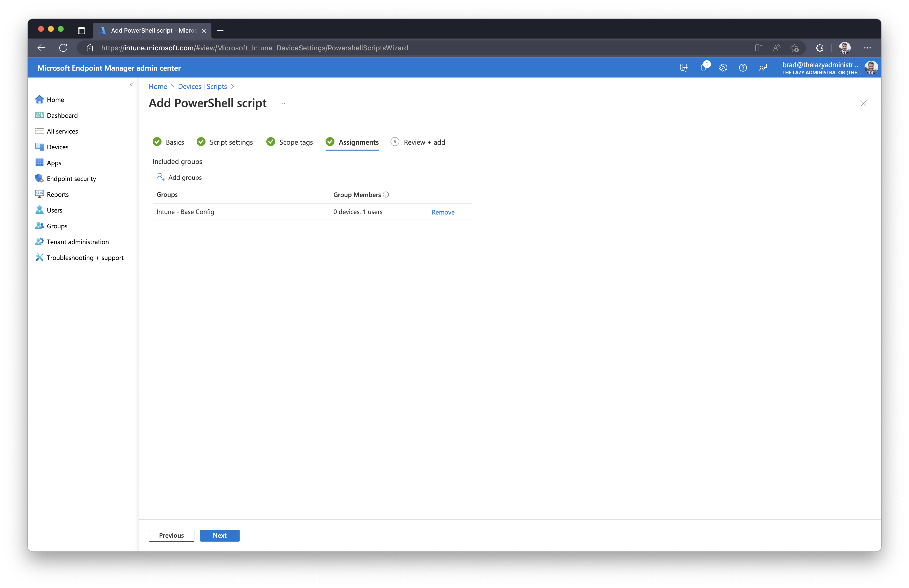
Task: Open browser split screen icon
Action: click(759, 48)
